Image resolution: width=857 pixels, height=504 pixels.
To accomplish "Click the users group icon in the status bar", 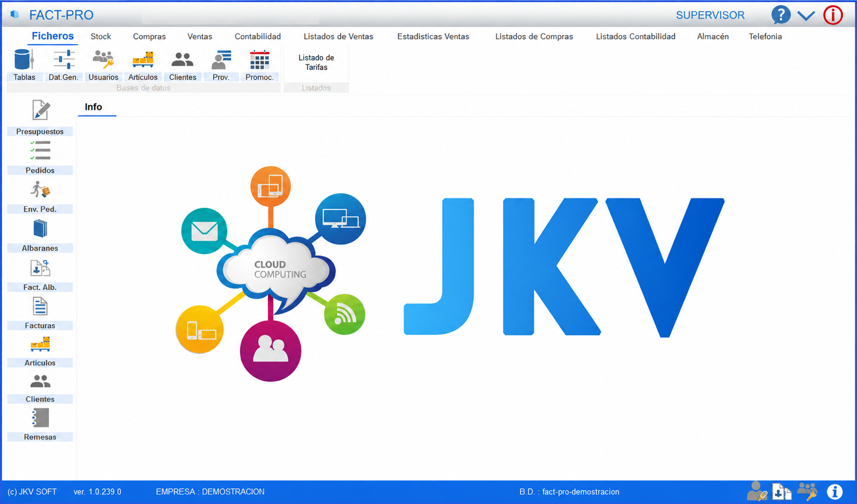I will coord(807,491).
